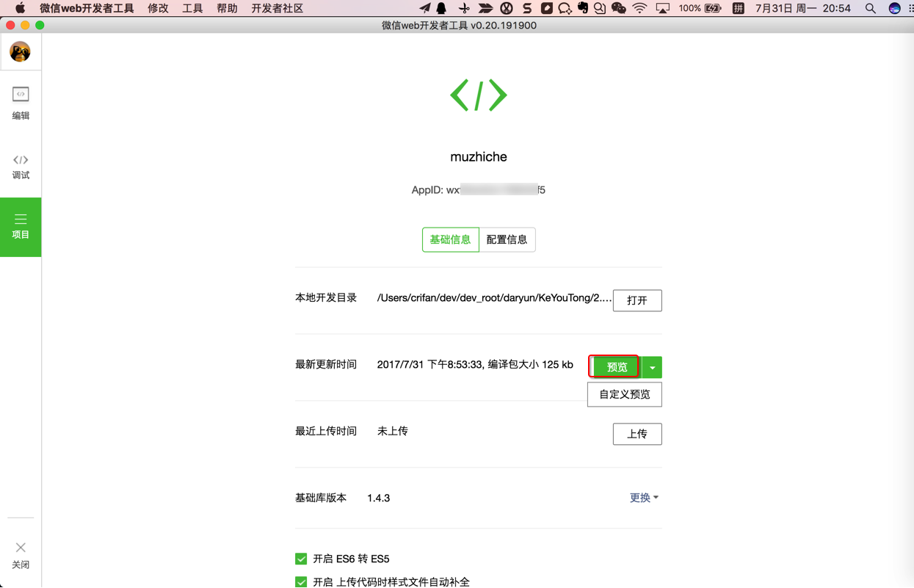The width and height of the screenshot is (914, 588).
Task: Click the 打开 button for local directory
Action: click(x=637, y=300)
